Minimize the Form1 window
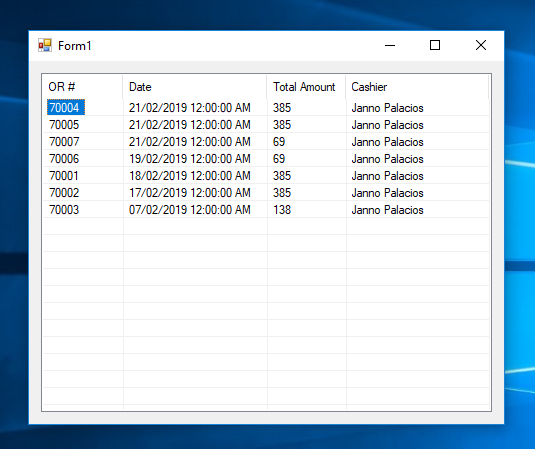This screenshot has width=535, height=449. pyautogui.click(x=390, y=45)
